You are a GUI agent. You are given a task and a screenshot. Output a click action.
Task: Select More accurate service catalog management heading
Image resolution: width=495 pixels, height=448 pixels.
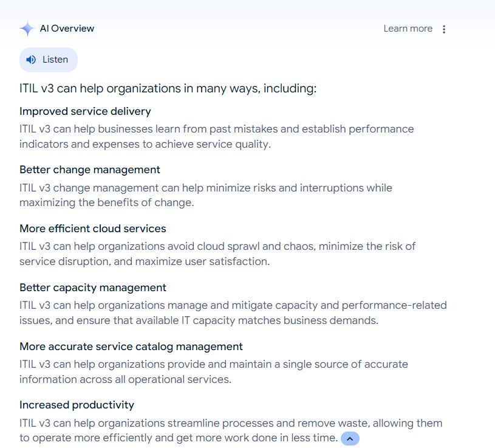(131, 346)
